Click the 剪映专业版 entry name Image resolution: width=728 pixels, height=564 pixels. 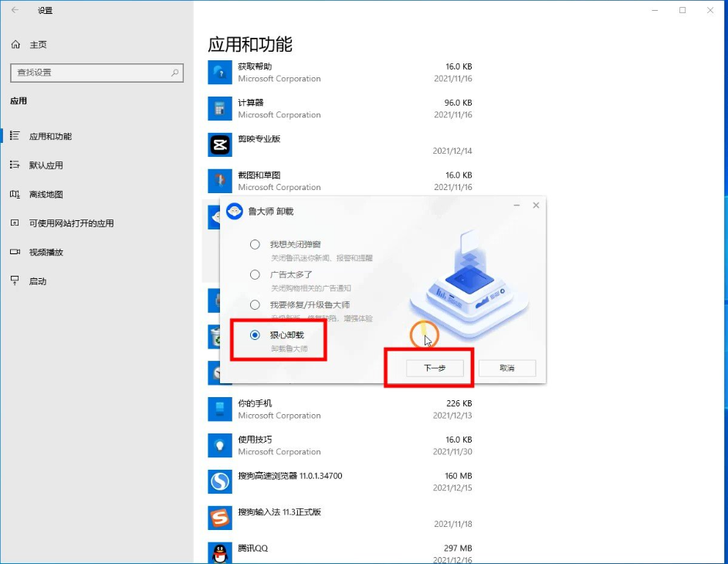[x=259, y=138]
